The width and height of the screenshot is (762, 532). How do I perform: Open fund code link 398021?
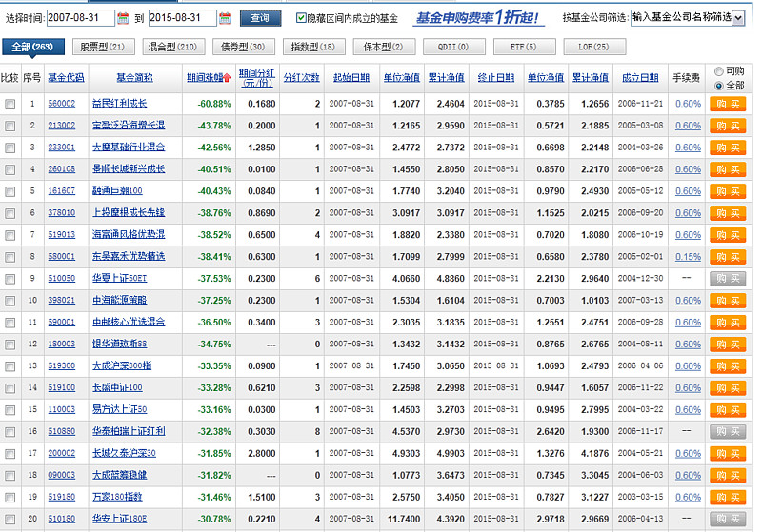tap(62, 301)
